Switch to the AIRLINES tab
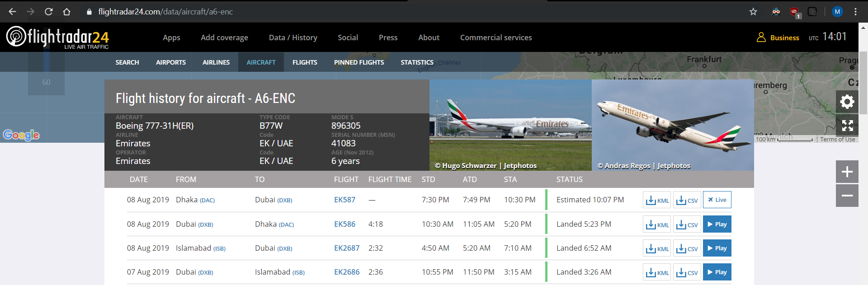 point(216,62)
